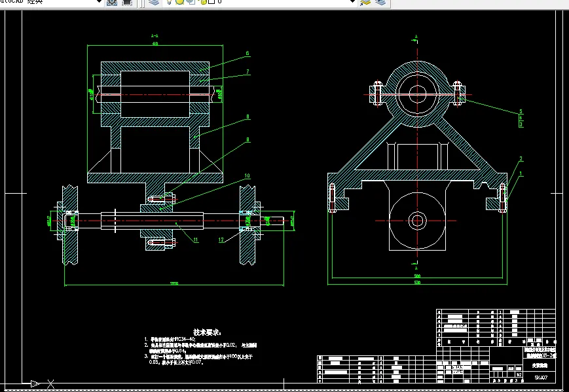The height and width of the screenshot is (392, 569).
Task: Select the 1:2 scale cell in title block
Action: [519, 374]
